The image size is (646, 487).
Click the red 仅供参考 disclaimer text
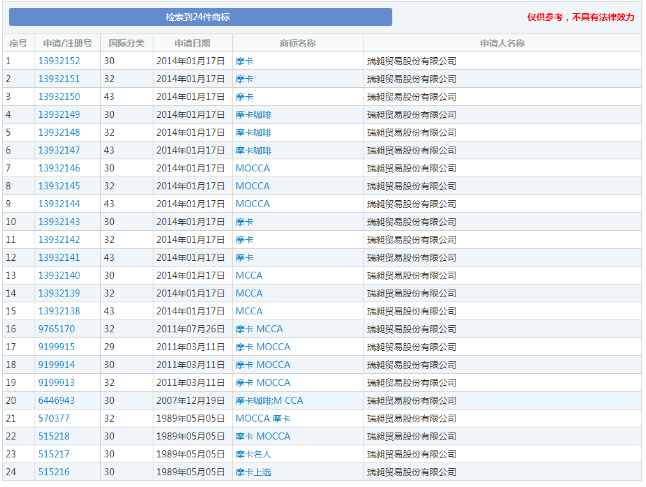580,17
